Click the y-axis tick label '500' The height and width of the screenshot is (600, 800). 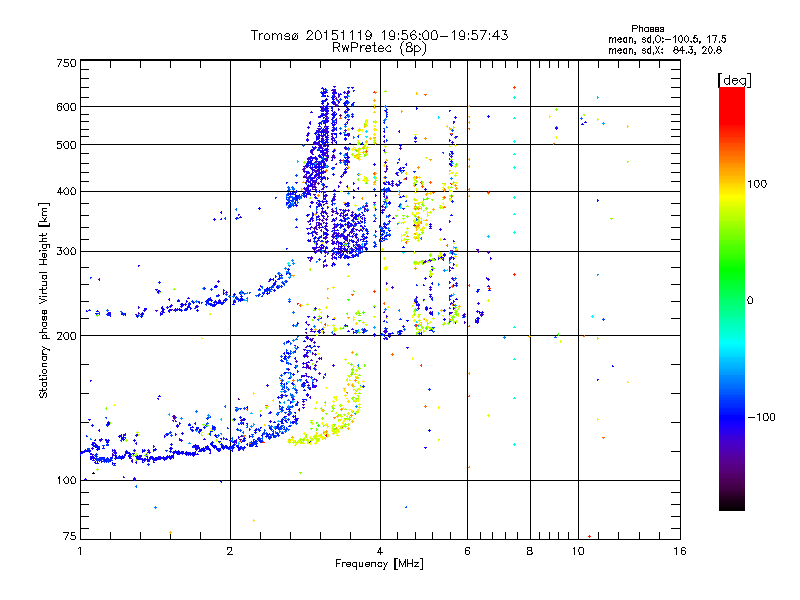66,145
